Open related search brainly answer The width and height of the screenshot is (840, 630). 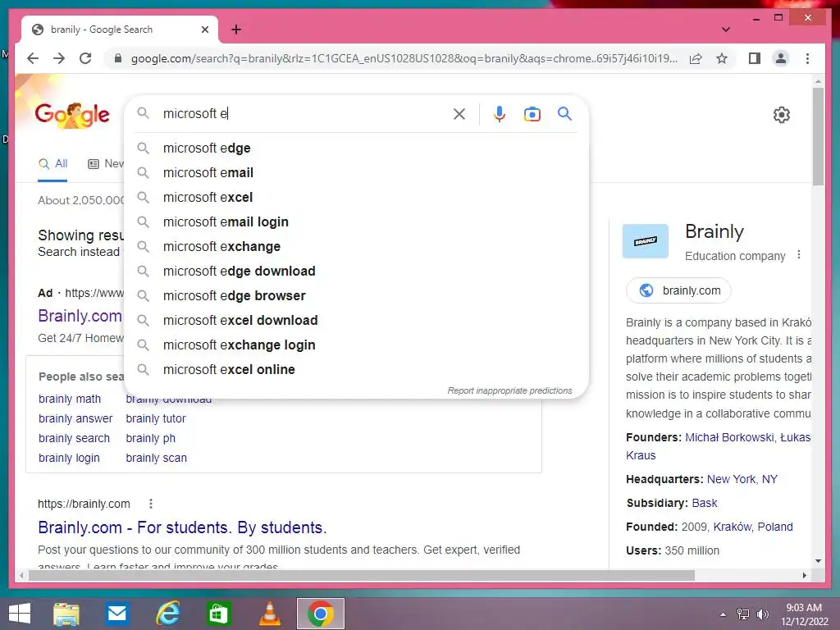[x=75, y=418]
